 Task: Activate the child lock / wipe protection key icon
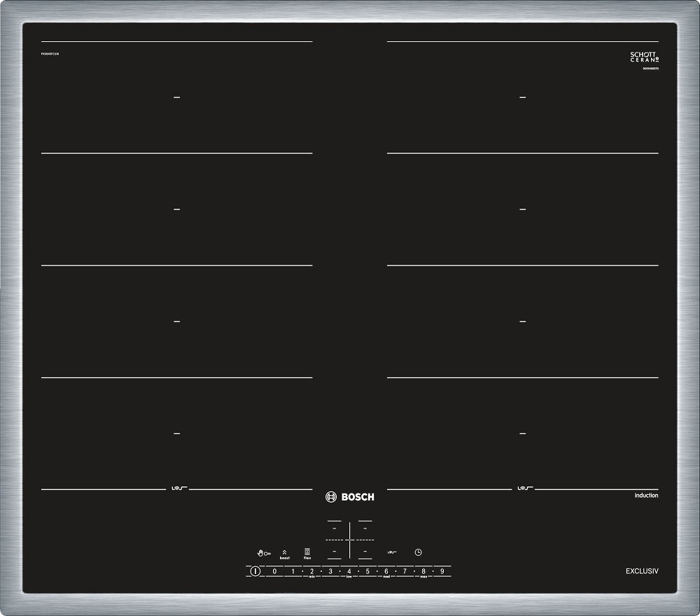(x=264, y=553)
